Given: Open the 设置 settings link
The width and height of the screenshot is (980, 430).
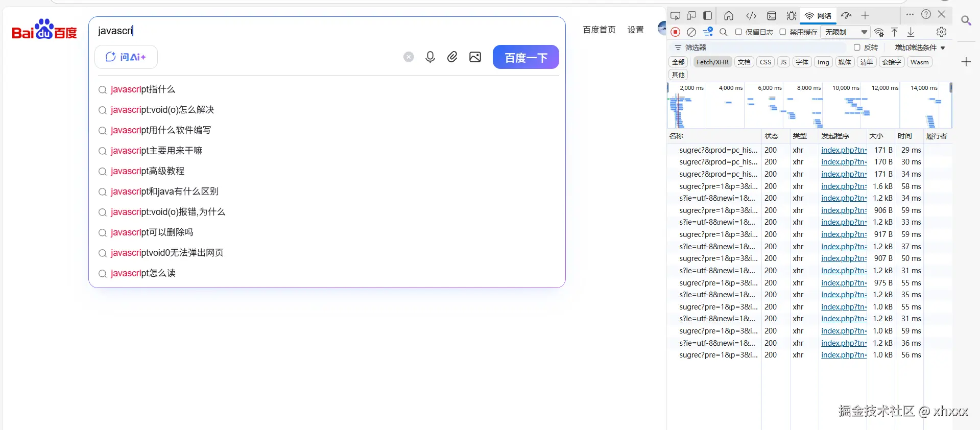Looking at the screenshot, I should click(635, 30).
